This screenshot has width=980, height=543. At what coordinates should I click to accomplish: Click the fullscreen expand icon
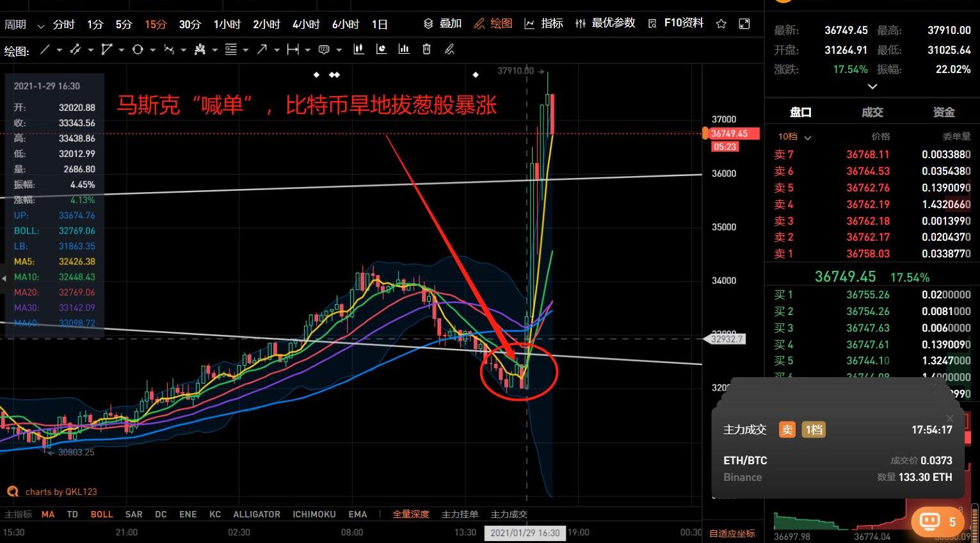coord(744,24)
